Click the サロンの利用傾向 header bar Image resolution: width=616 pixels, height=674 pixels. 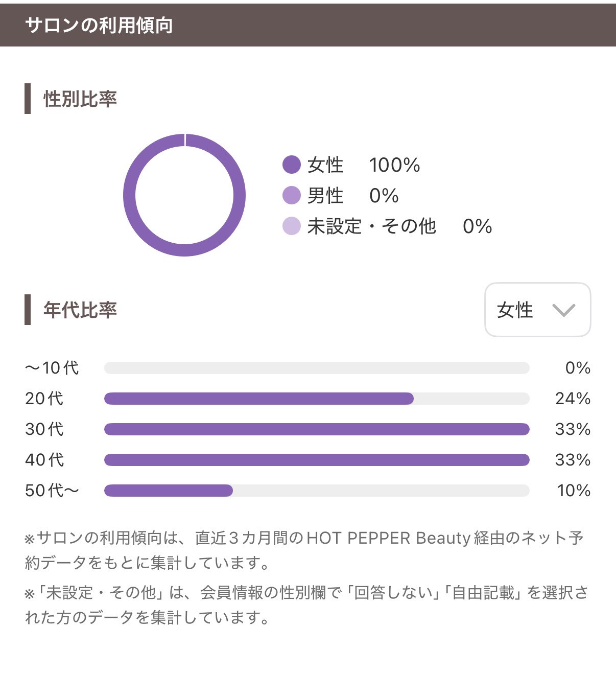click(308, 25)
